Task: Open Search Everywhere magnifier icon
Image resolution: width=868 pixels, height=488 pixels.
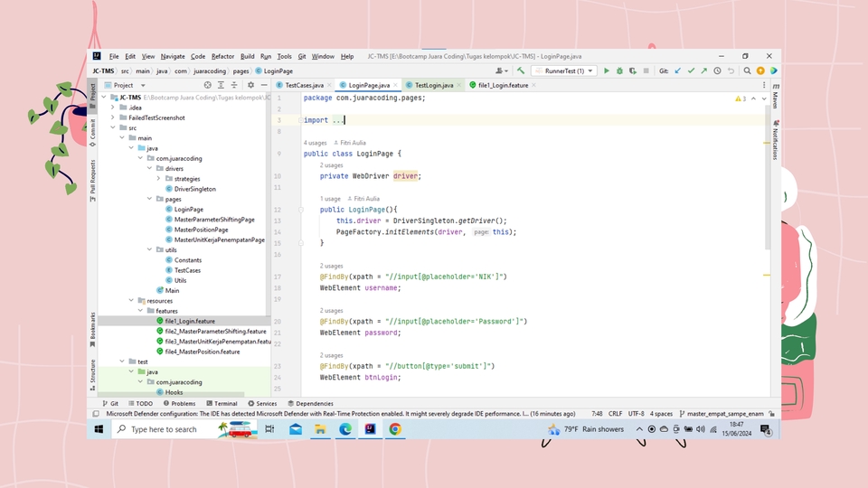Action: 747,70
